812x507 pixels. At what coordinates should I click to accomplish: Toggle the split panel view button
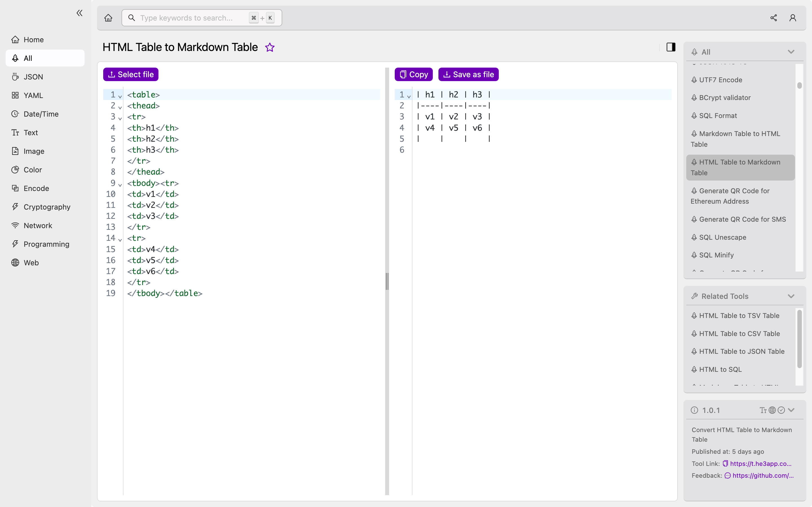(671, 47)
